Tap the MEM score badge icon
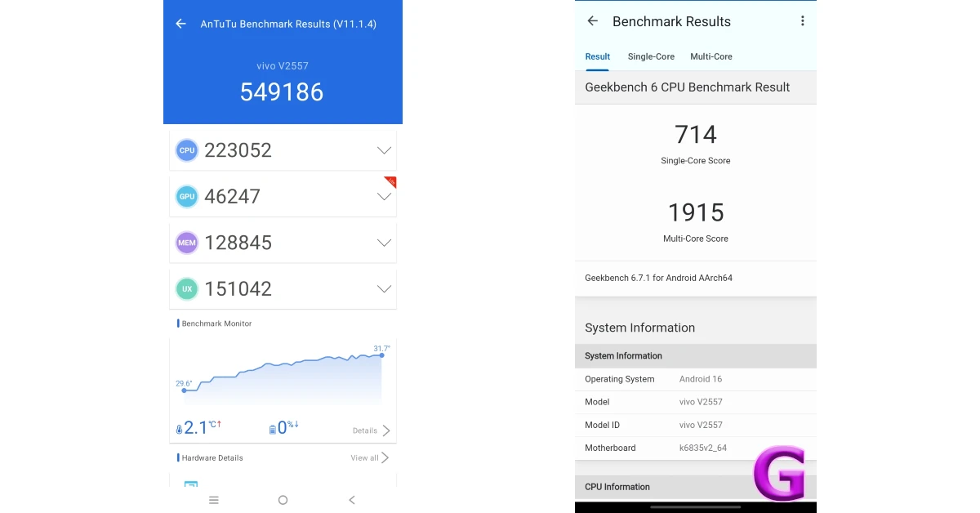 click(187, 243)
